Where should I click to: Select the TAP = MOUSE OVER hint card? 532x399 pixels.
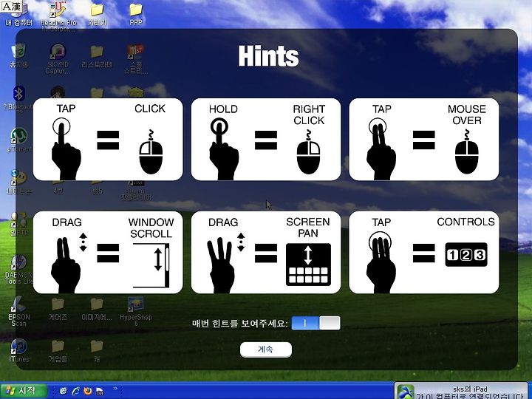424,140
